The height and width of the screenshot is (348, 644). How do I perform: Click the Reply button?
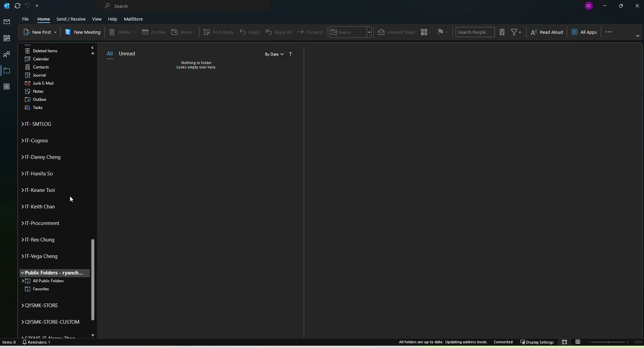pyautogui.click(x=250, y=32)
